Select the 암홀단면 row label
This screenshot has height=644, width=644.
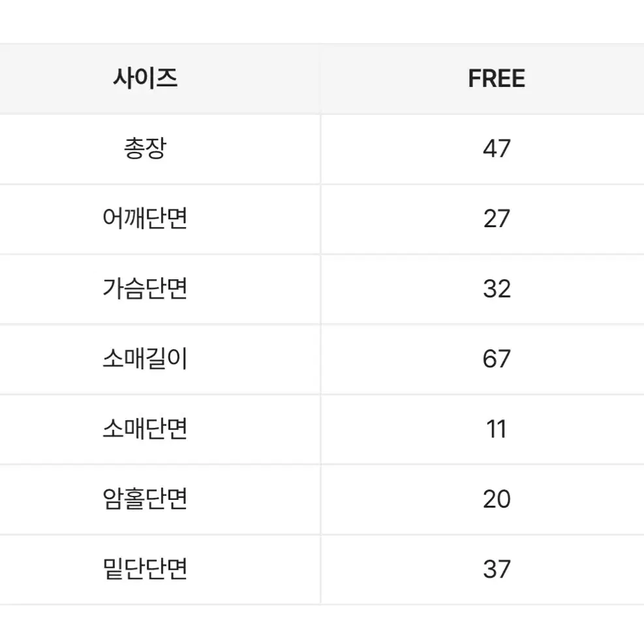145,499
